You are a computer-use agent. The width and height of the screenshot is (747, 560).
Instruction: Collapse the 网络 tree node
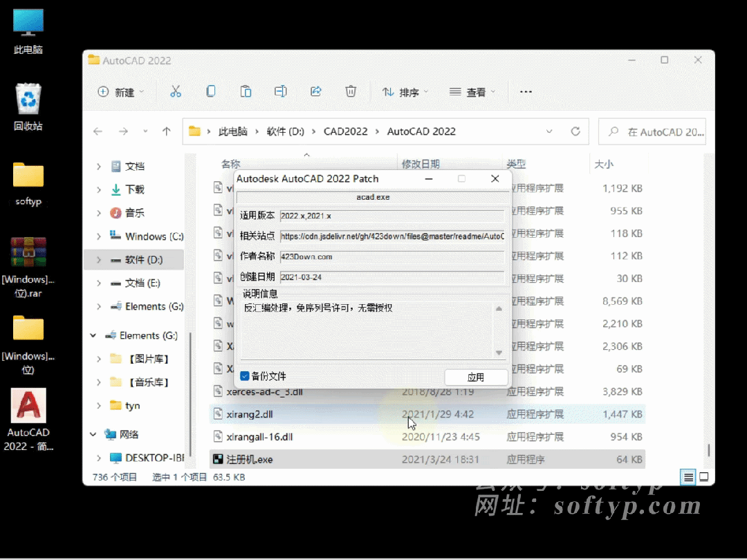coord(93,434)
